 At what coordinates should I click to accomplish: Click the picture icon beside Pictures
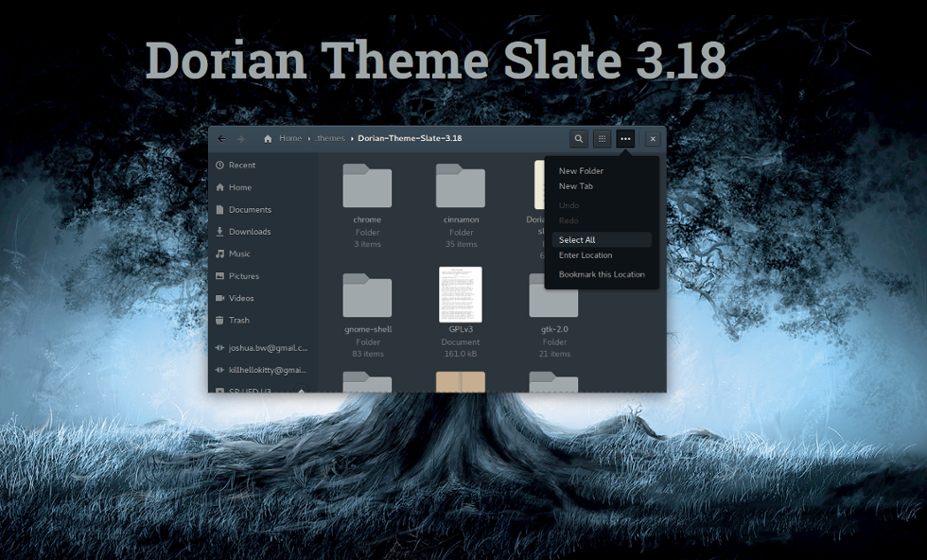219,275
